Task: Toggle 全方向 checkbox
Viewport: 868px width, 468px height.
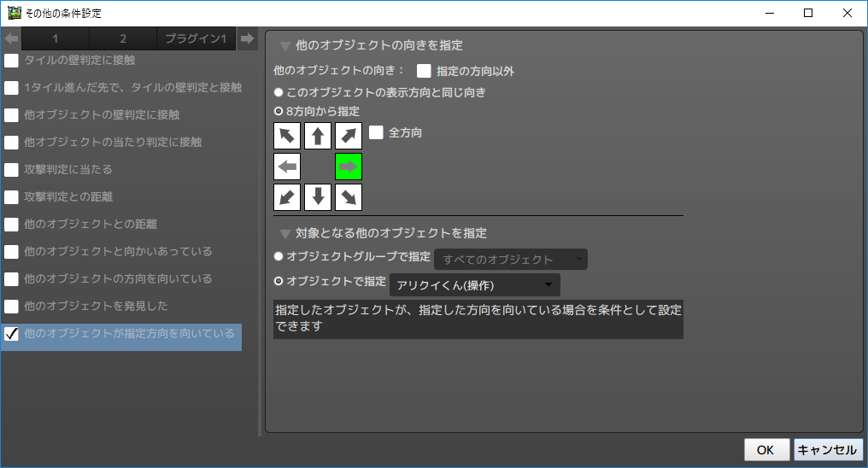Action: tap(376, 132)
